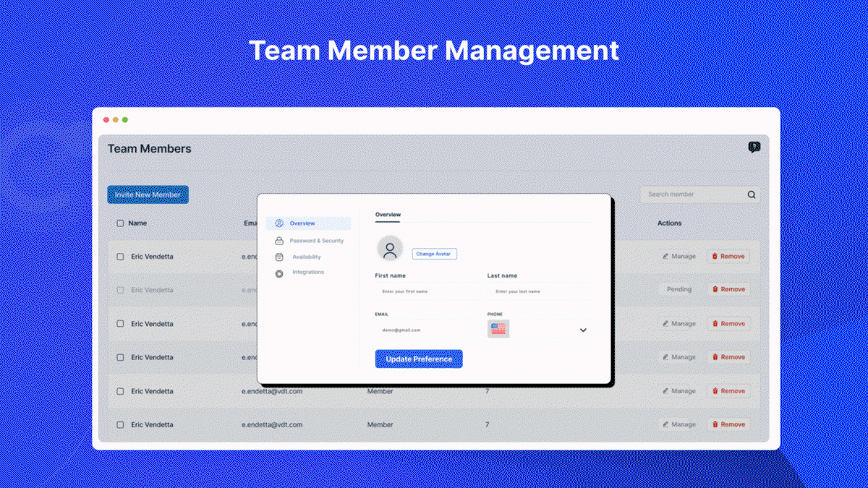
Task: Click the help icon at top right
Action: coord(754,147)
